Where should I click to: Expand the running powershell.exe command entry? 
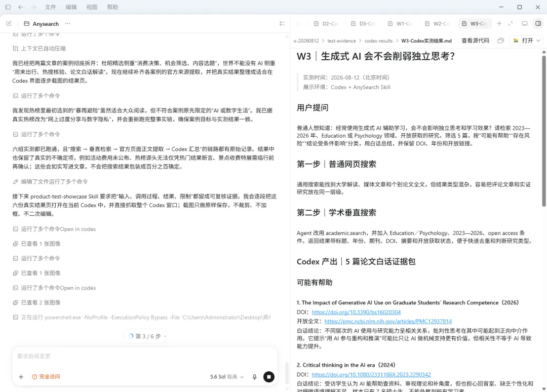click(142, 318)
